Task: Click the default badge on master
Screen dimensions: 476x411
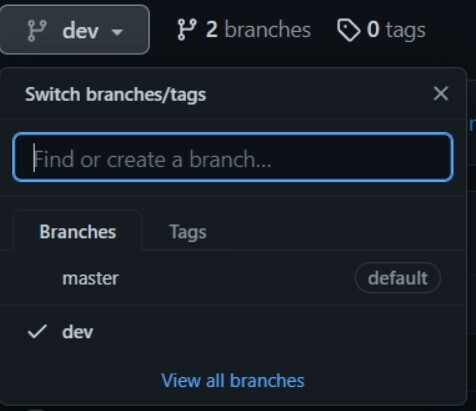Action: pyautogui.click(x=398, y=278)
